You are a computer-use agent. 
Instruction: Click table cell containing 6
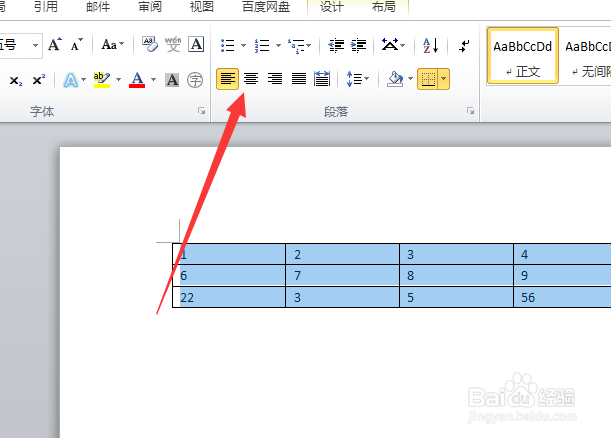pos(229,276)
